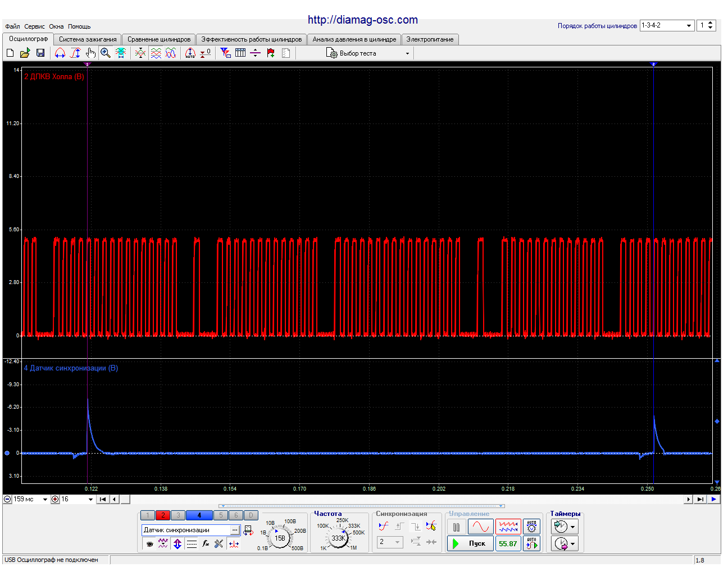Toggle channel 5 button

(x=221, y=515)
